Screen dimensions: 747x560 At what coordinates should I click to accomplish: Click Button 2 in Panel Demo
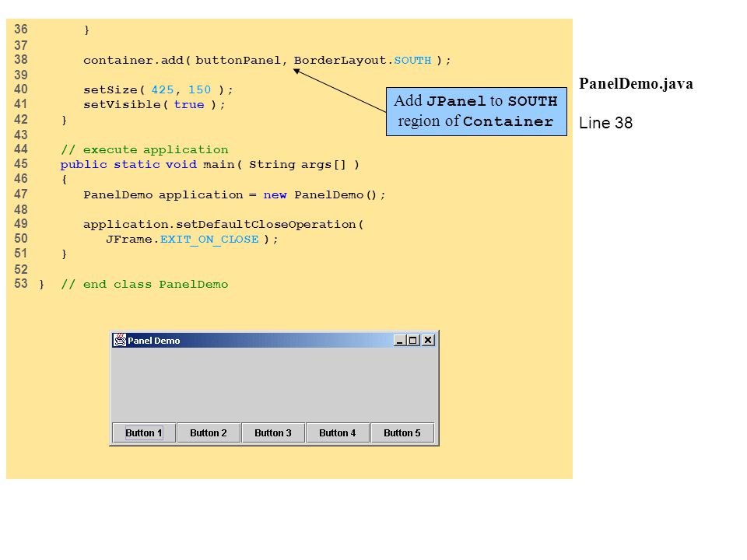[209, 433]
